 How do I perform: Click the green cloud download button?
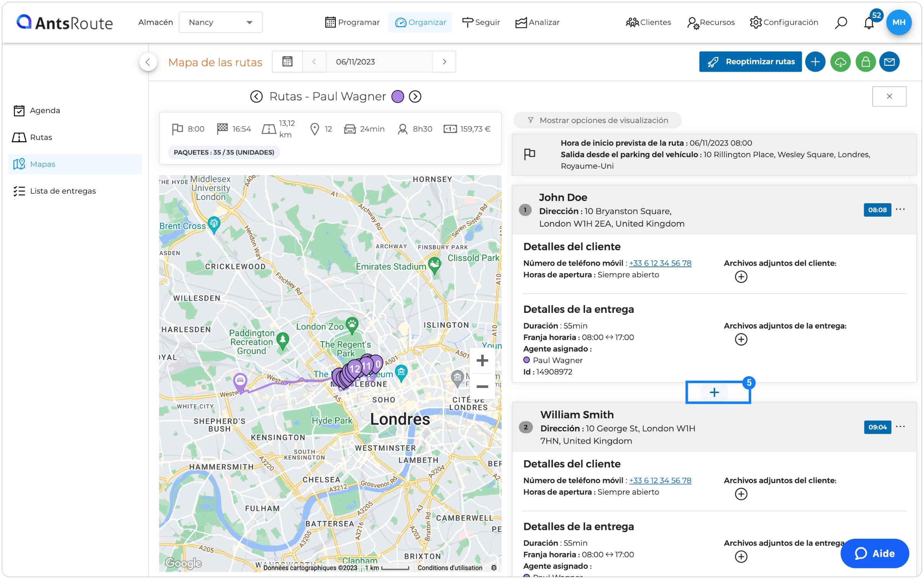click(x=840, y=62)
